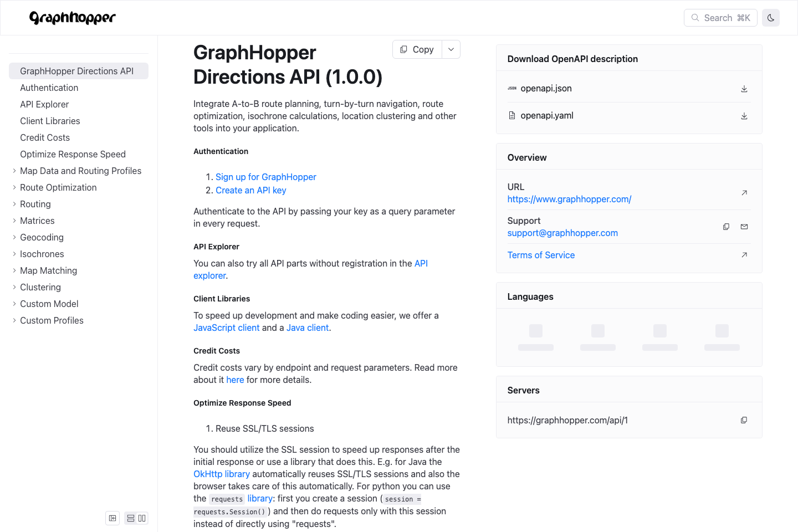Open search using the magnifier field
Viewport: 798px width, 532px height.
click(x=720, y=17)
